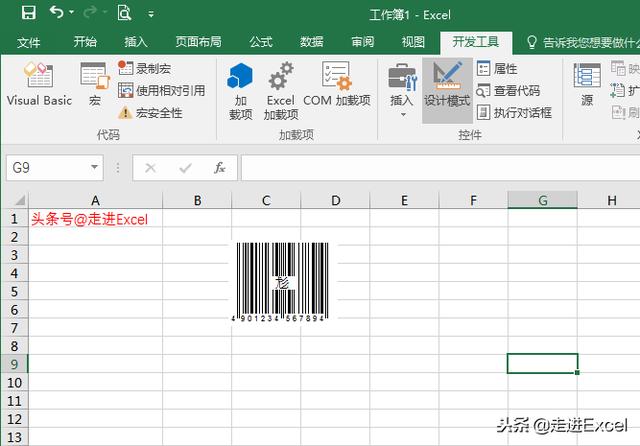Image resolution: width=640 pixels, height=446 pixels.
Task: Expand the Name Box dropdown arrow
Action: coord(94,167)
